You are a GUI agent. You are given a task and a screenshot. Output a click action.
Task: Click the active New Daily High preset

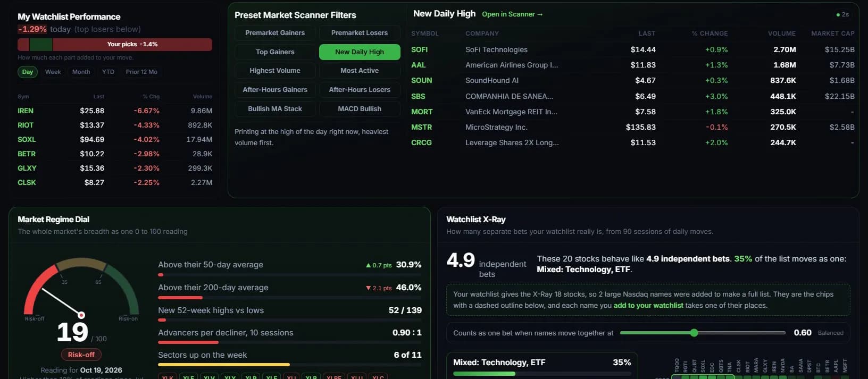click(360, 52)
